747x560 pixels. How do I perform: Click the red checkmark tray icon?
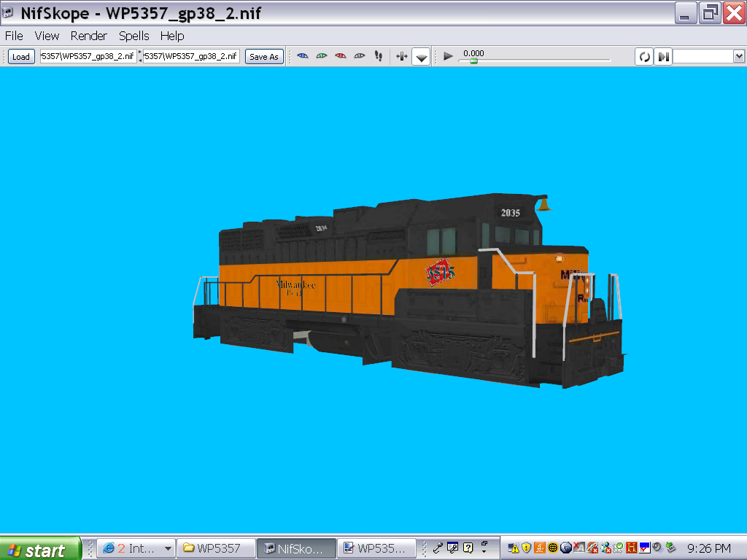click(645, 548)
